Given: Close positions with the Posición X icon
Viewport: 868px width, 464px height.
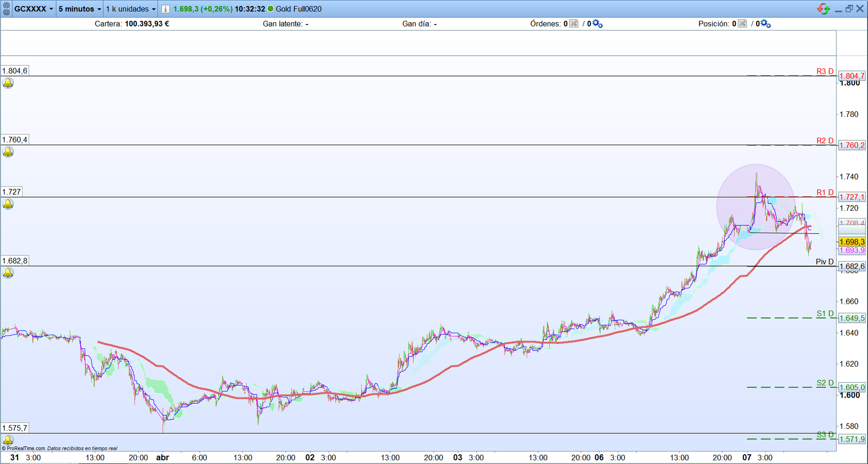Looking at the screenshot, I should tap(742, 24).
